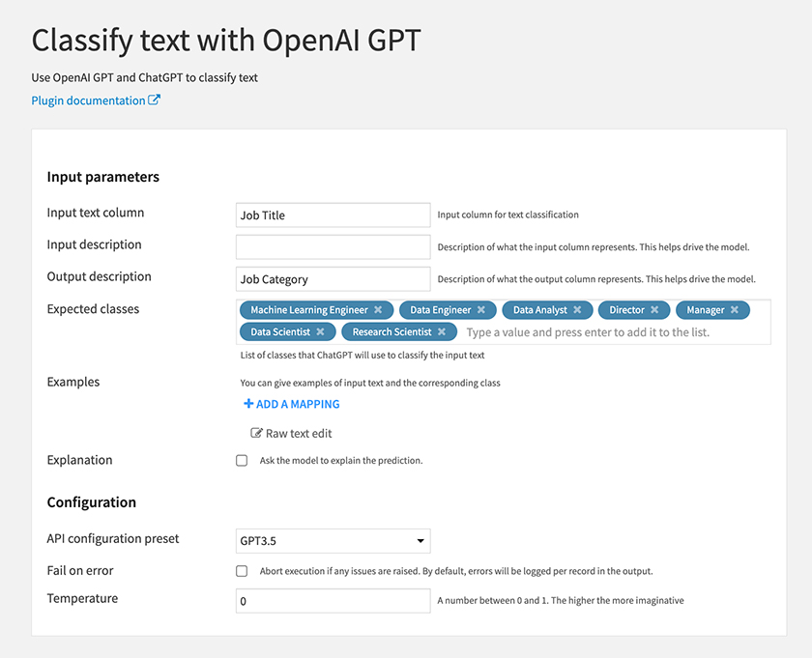Click the ADD A MAPPING button

[292, 404]
